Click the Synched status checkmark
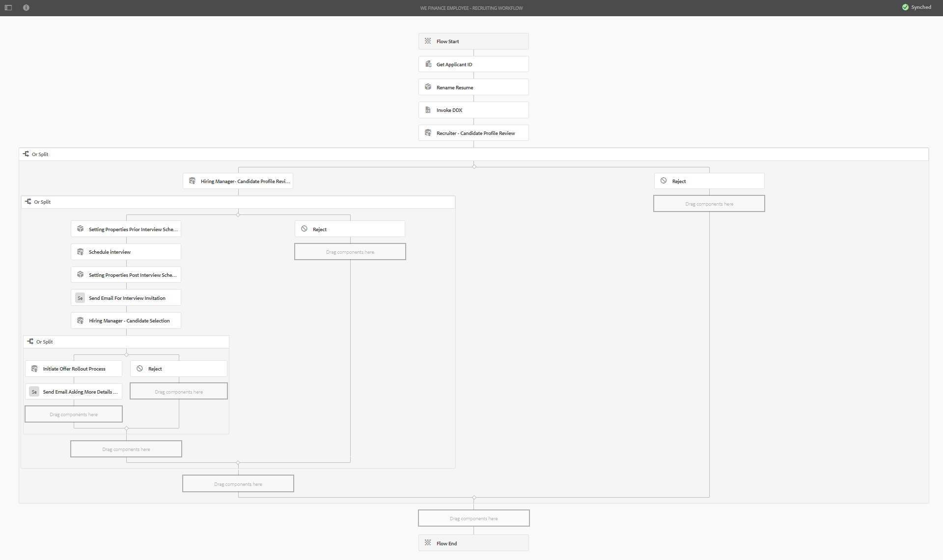 coord(905,7)
